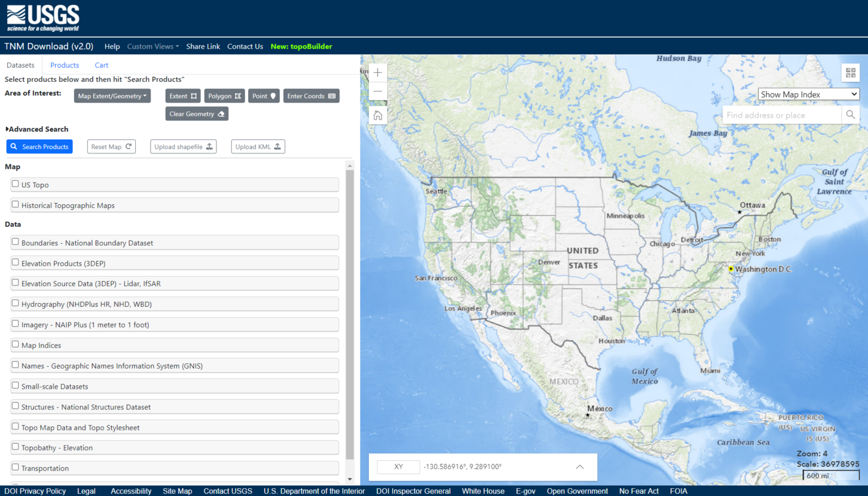Open the Map Extent/Geometry dropdown

[112, 96]
